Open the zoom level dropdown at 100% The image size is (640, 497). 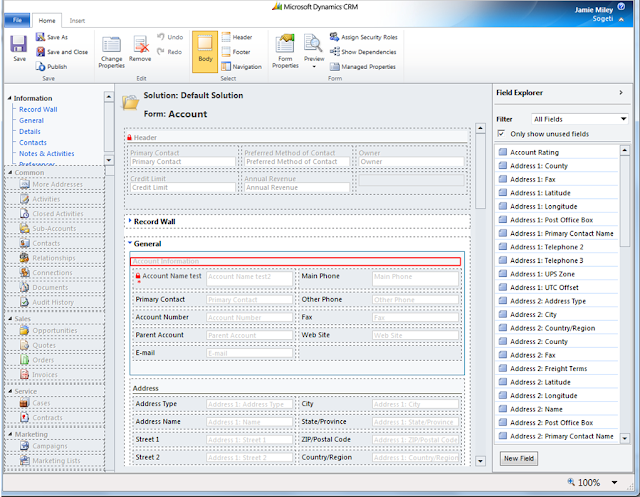click(614, 483)
